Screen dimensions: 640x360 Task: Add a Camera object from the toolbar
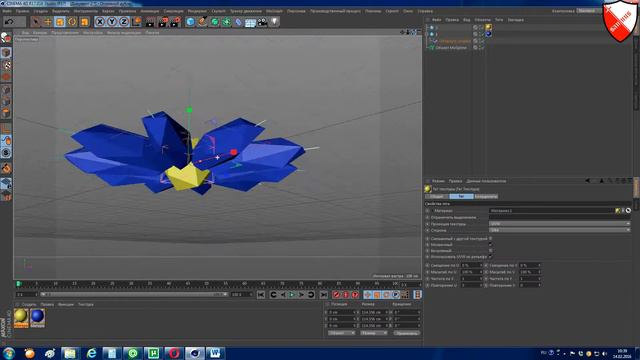coord(262,22)
